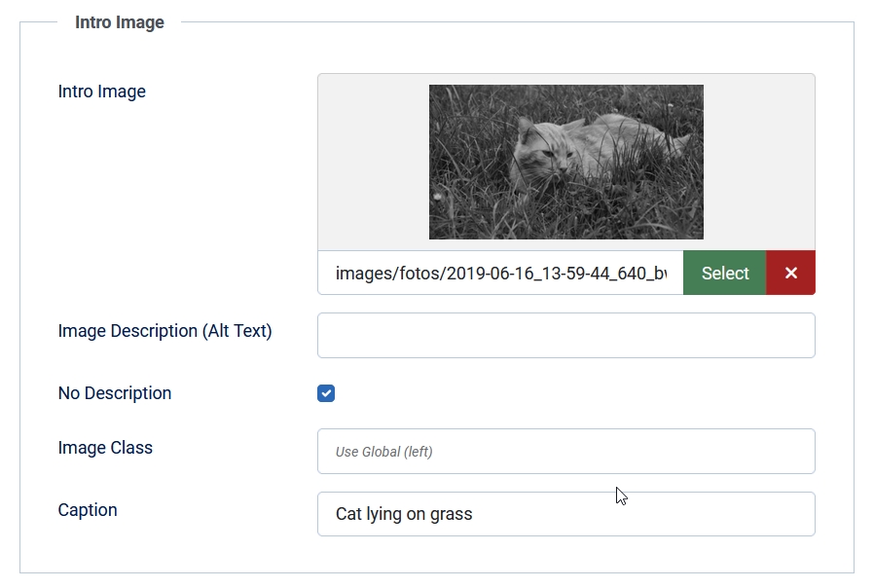The height and width of the screenshot is (588, 874).
Task: Click the cat image preview thumbnail
Action: point(565,161)
